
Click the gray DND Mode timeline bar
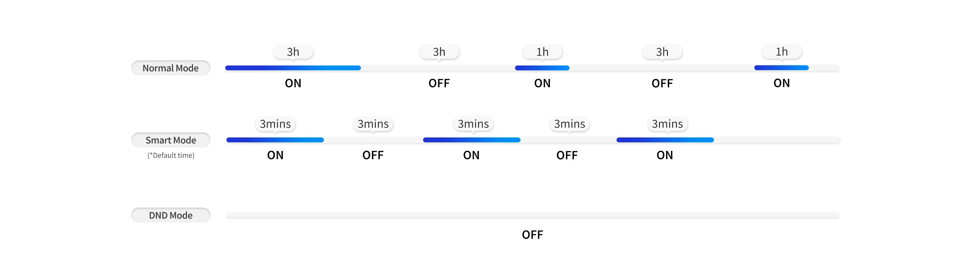(x=533, y=216)
